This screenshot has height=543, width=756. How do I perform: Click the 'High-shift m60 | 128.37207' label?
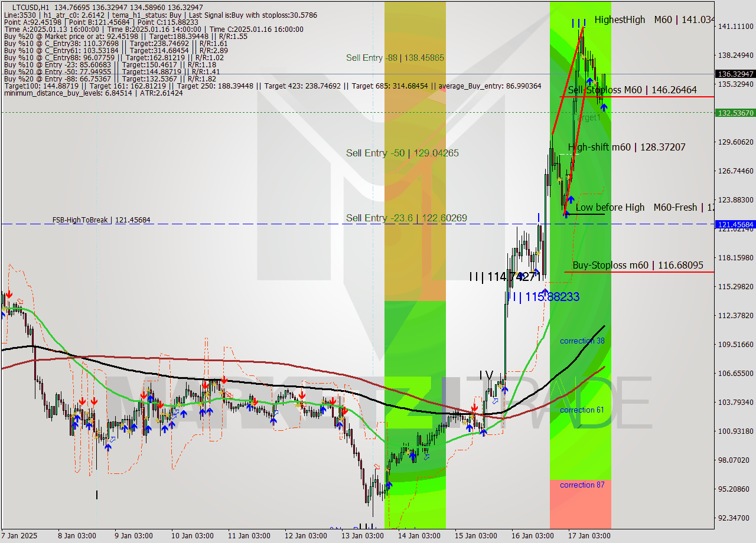627,147
